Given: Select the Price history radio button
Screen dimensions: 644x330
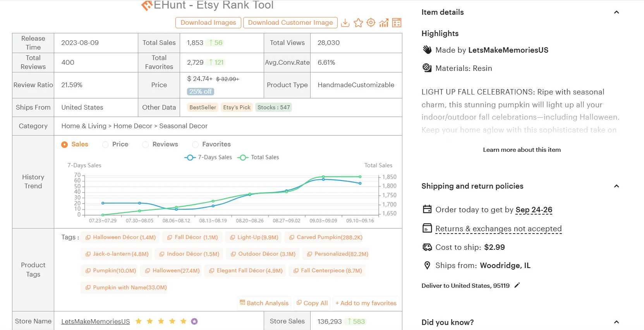Looking at the screenshot, I should click(x=105, y=144).
